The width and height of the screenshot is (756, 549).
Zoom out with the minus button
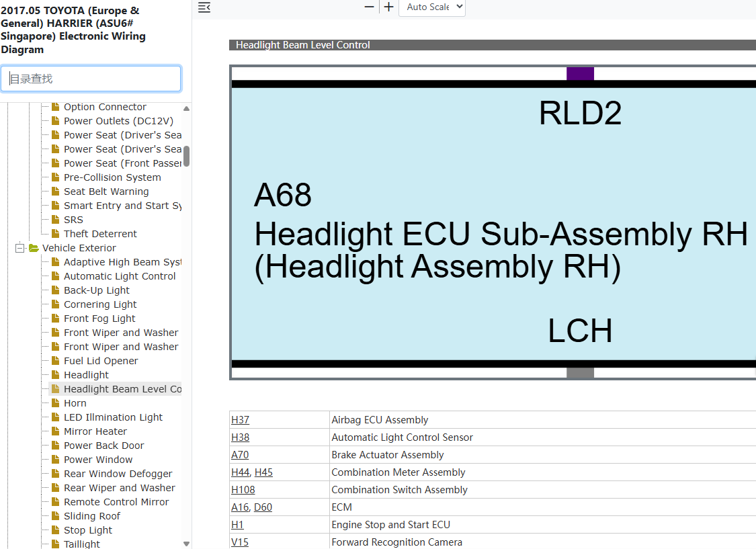pyautogui.click(x=370, y=7)
